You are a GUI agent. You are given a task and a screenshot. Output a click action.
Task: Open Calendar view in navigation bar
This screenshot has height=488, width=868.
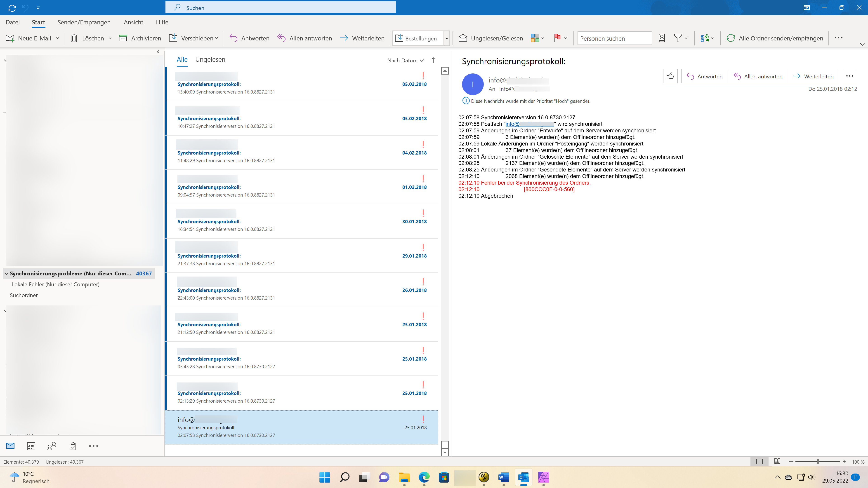31,446
